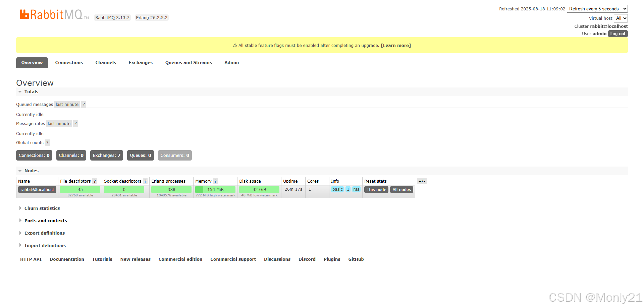Click the Erlang 26.2.5.2 version label
Screen dimensions: 644x308
click(x=152, y=18)
